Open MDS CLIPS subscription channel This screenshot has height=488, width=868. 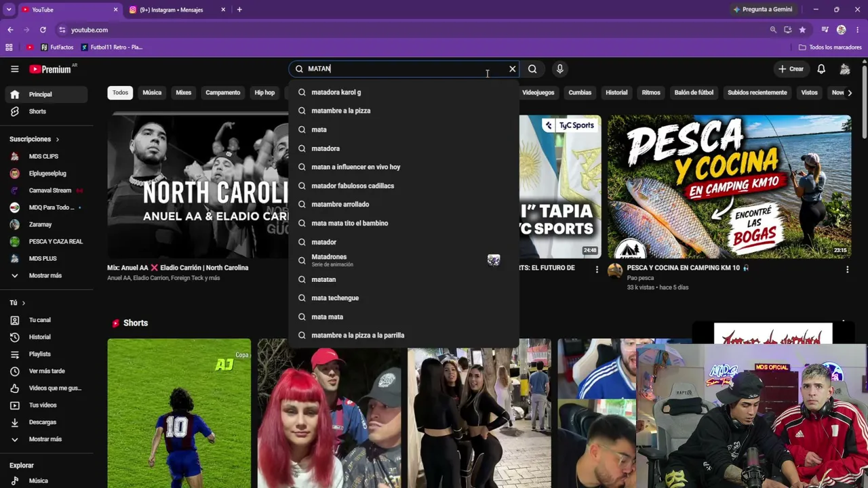(x=46, y=156)
